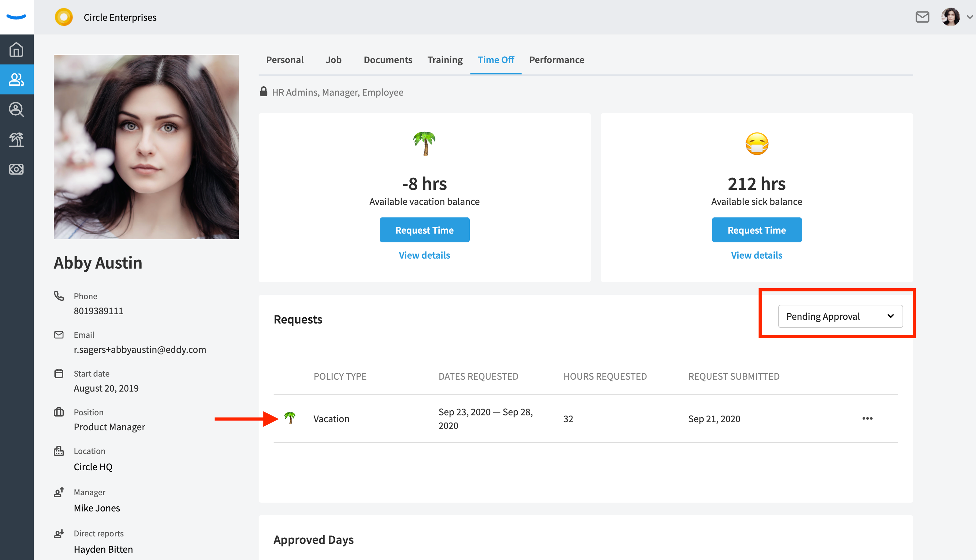Request Time for vacation balance

424,230
